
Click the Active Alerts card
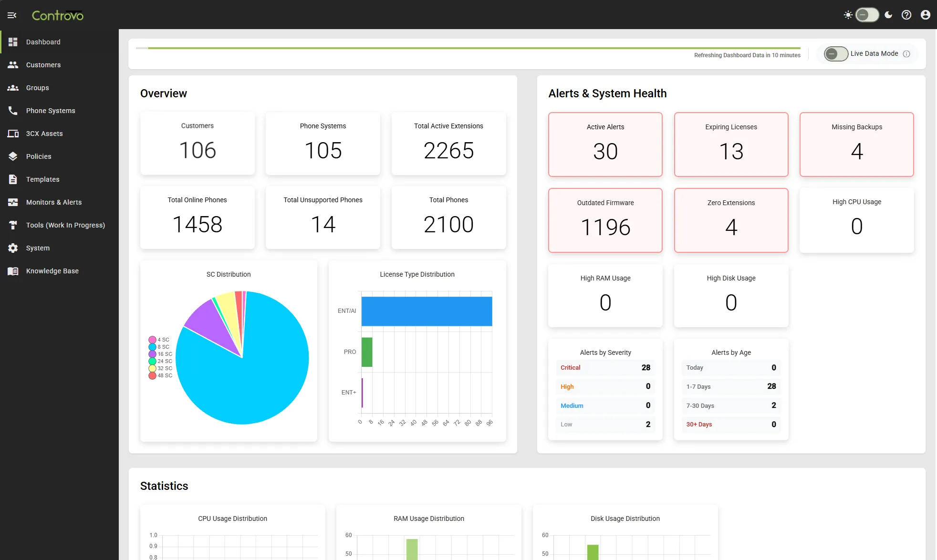point(605,145)
